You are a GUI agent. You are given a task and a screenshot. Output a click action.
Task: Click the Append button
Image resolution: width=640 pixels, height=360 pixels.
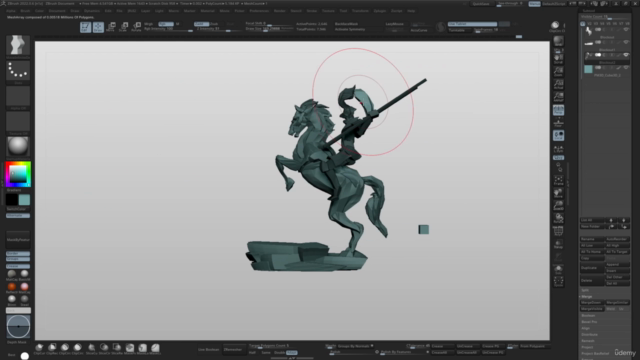pyautogui.click(x=617, y=264)
